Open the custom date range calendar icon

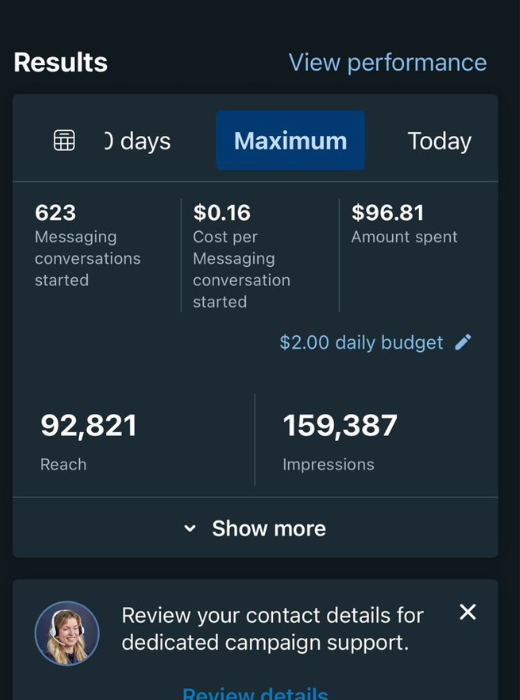64,141
